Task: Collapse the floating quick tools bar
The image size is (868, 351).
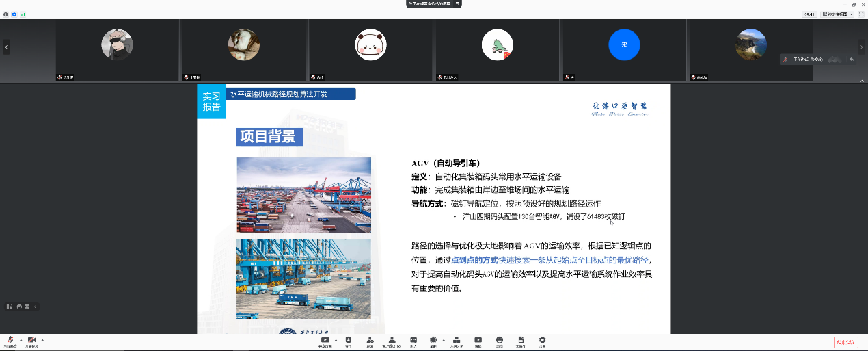Action: point(36,307)
